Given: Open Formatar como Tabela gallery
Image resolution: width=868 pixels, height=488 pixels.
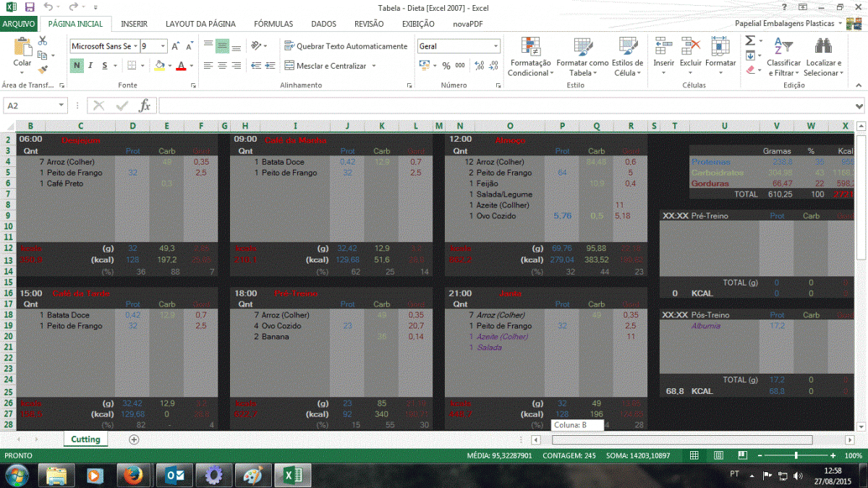Looking at the screenshot, I should click(x=582, y=48).
